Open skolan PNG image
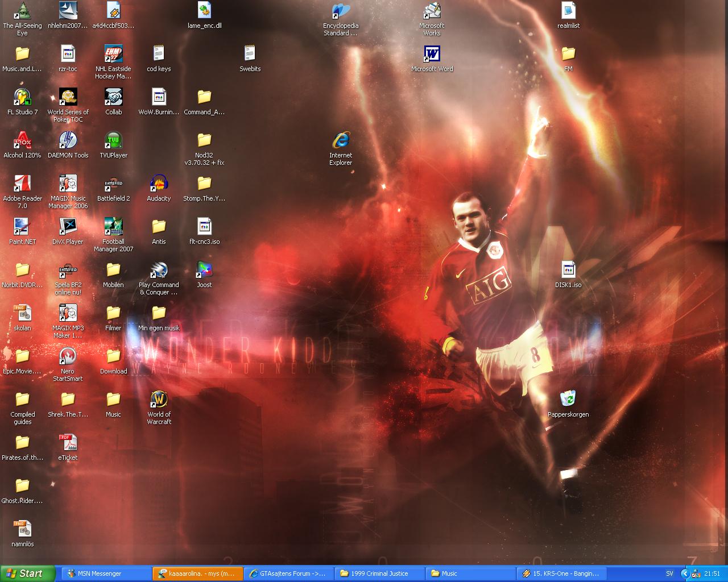The width and height of the screenshot is (728, 582). pos(22,314)
